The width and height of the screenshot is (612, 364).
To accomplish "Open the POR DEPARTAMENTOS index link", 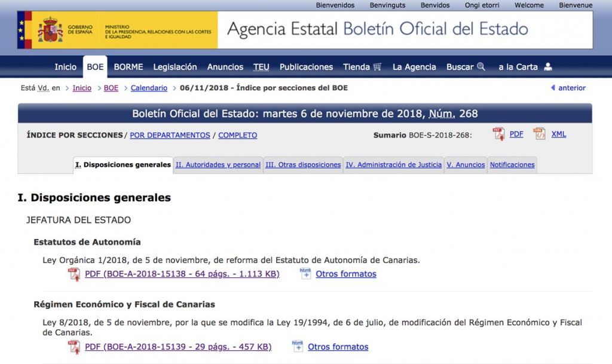I will click(170, 135).
